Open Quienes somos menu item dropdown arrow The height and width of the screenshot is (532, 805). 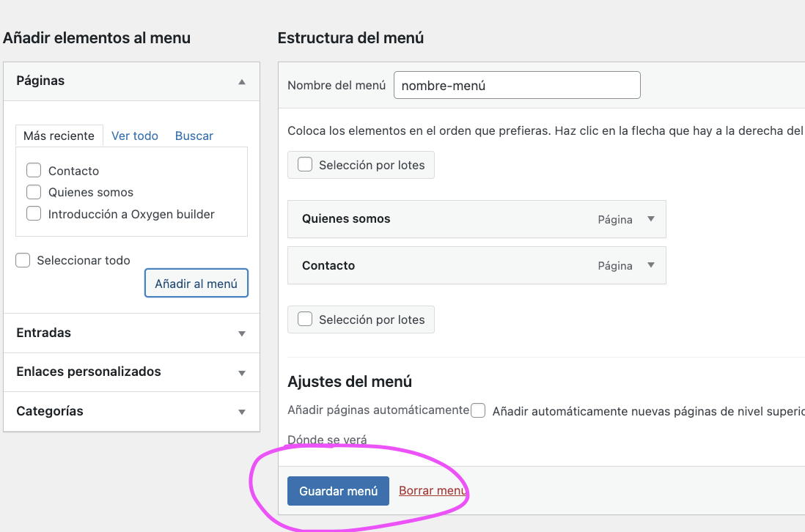[650, 219]
